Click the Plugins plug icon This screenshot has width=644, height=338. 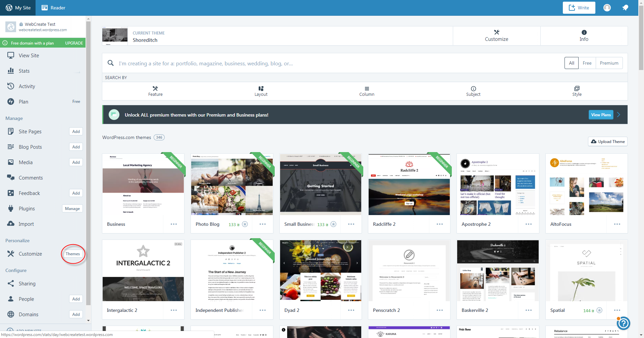click(x=11, y=208)
